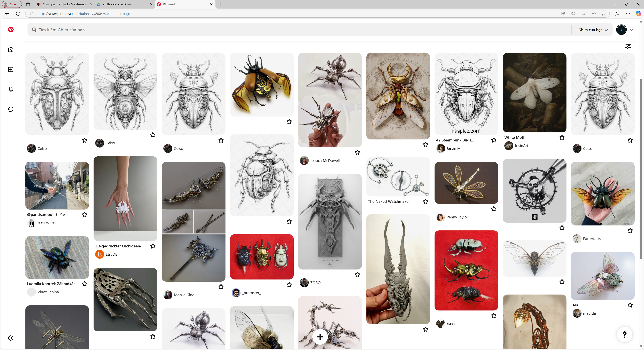Click the Sign in button

(x=12, y=4)
